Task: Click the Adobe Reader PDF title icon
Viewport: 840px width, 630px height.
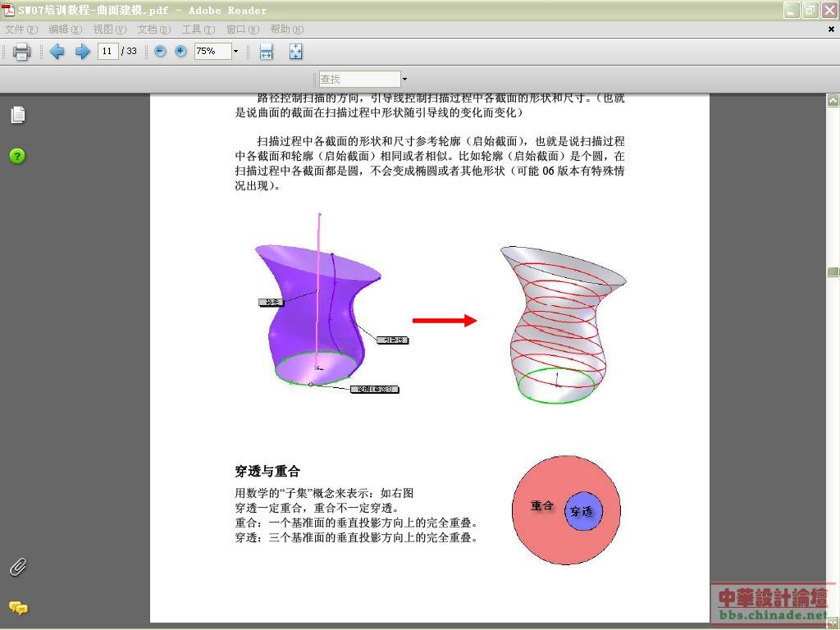Action: click(x=8, y=10)
